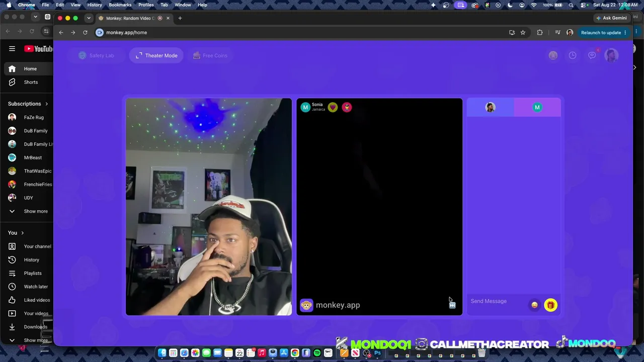Toggle Theater Mode
644x362 pixels.
tap(156, 55)
